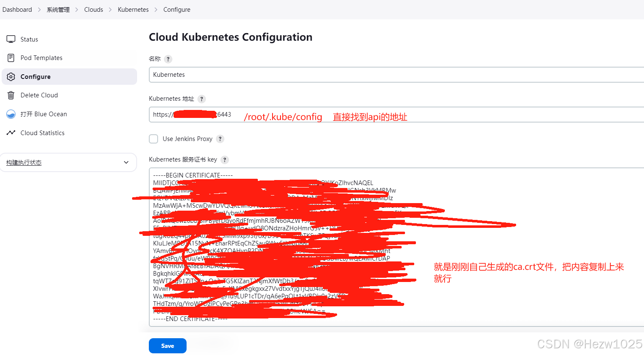Click the Delete Cloud trash icon
Viewport: 644px width, 355px height.
point(11,95)
